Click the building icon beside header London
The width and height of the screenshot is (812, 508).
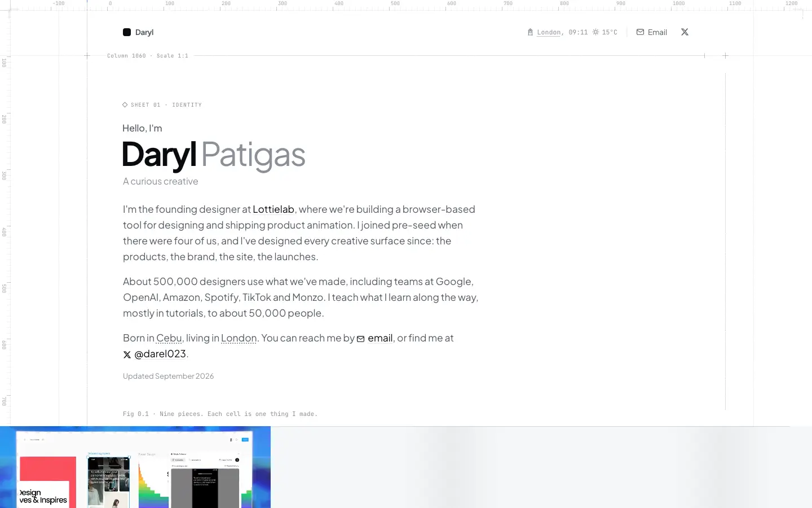coord(530,32)
